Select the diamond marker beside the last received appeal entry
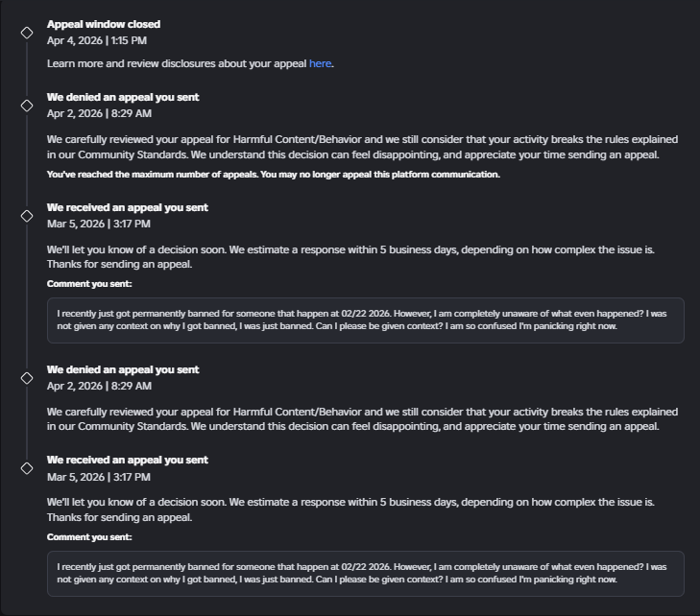Image resolution: width=700 pixels, height=616 pixels. pos(27,468)
